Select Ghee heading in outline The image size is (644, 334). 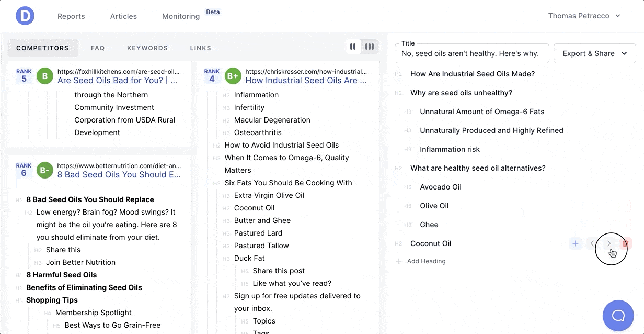(429, 225)
